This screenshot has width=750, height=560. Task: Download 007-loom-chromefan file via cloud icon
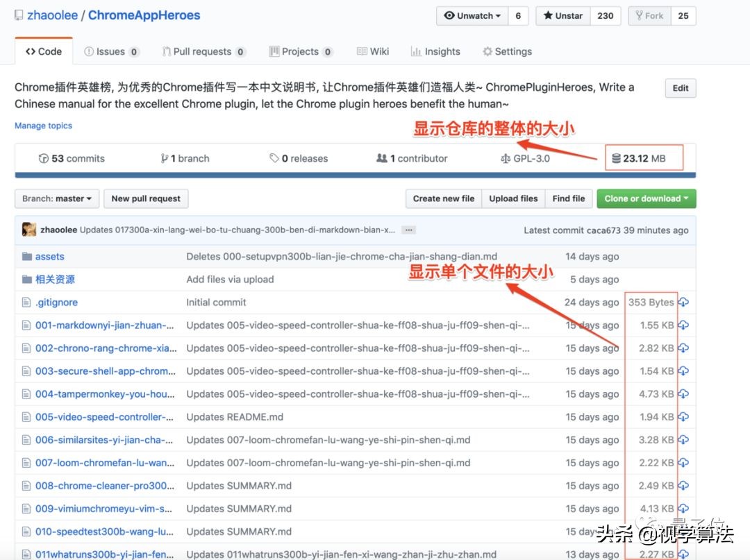(x=683, y=463)
